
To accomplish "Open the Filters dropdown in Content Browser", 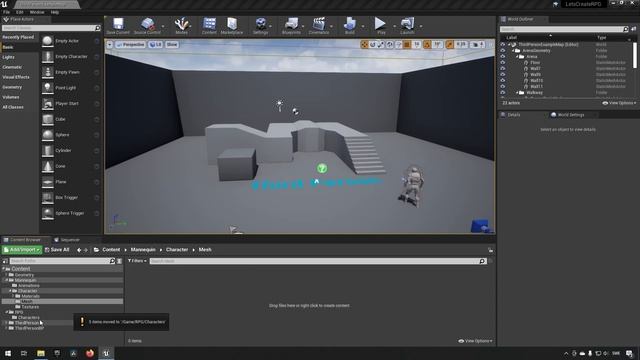I will 137,261.
